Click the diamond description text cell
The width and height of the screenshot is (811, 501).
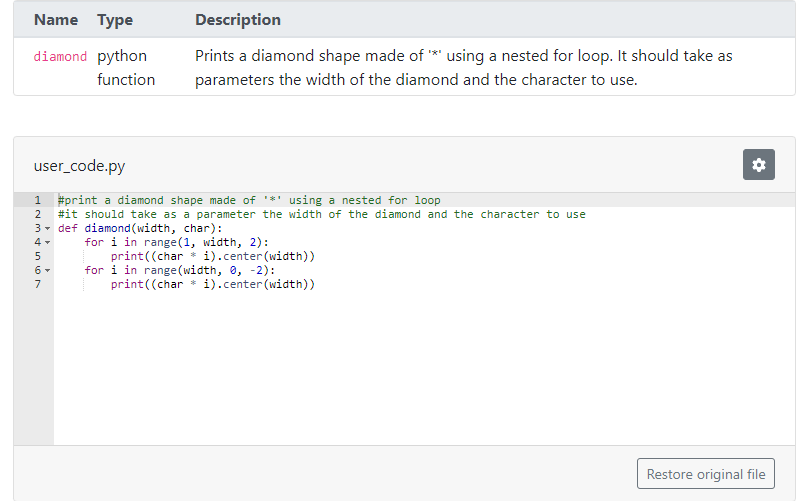[463, 68]
